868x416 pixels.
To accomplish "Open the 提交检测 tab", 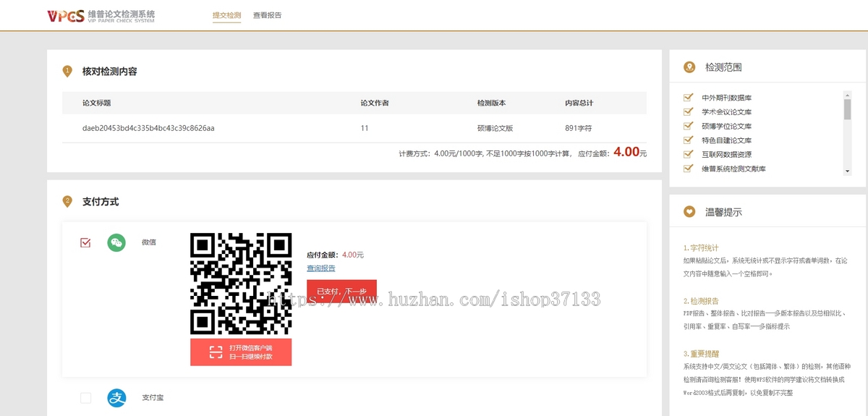I will 226,15.
